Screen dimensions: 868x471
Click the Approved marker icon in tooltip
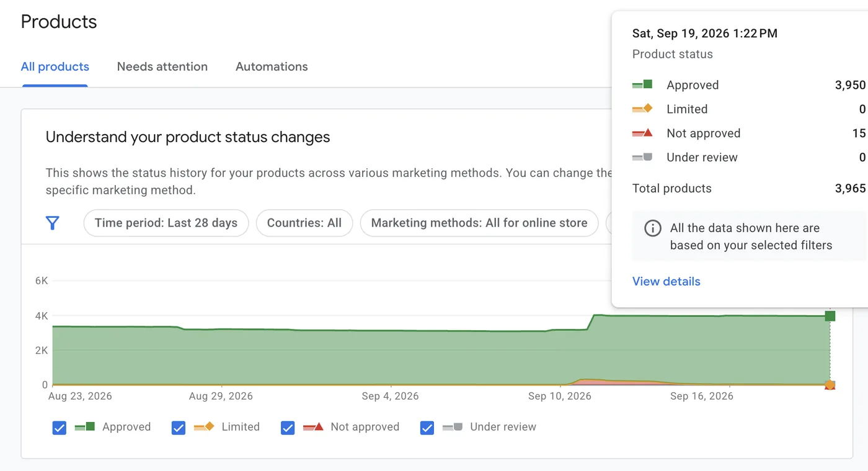[x=642, y=84]
